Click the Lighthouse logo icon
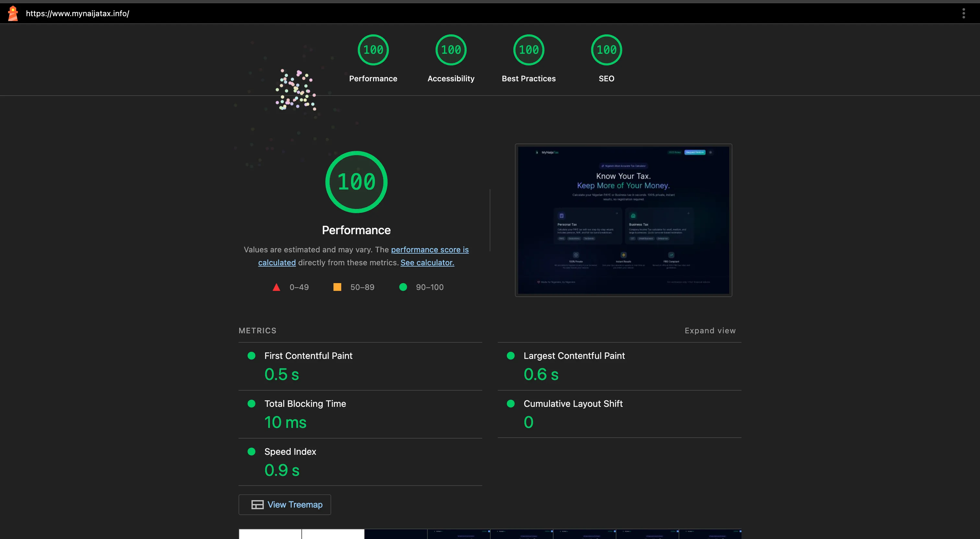 [x=13, y=13]
